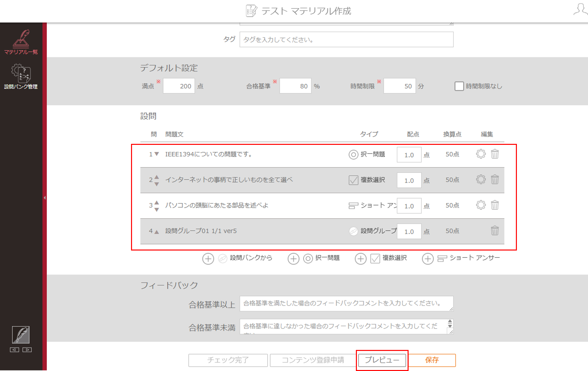Image resolution: width=588 pixels, height=371 pixels.
Task: Click question text パソコンの頭脳にあたる部品を述べよ
Action: 217,205
